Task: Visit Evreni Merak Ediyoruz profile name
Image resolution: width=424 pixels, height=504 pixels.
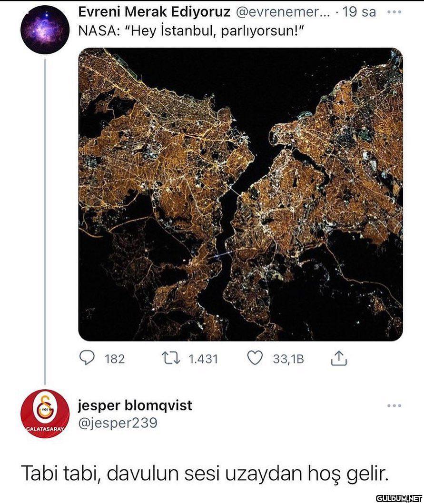Action: [x=155, y=12]
